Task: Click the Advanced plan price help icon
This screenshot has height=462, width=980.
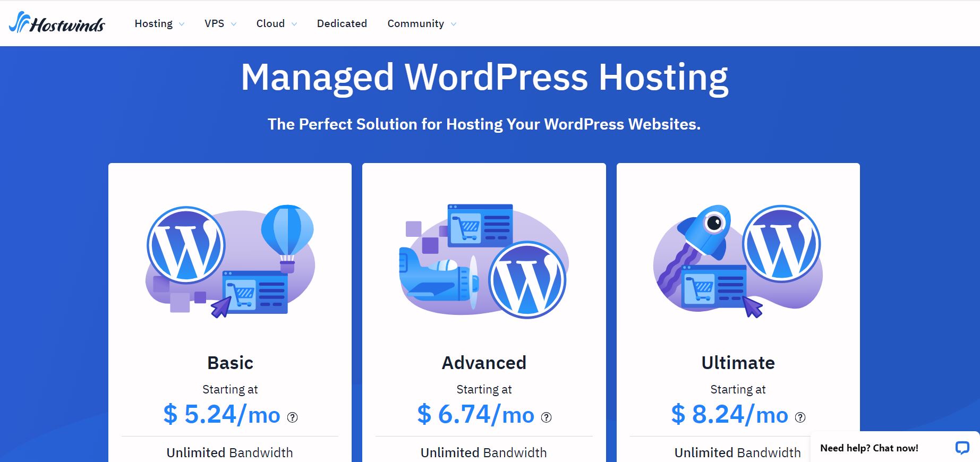Action: click(546, 417)
